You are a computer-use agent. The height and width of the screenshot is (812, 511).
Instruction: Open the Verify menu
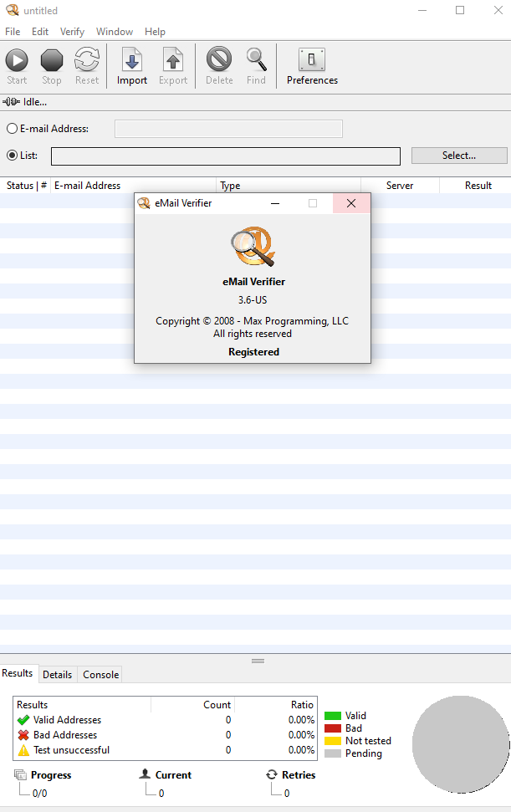(72, 32)
